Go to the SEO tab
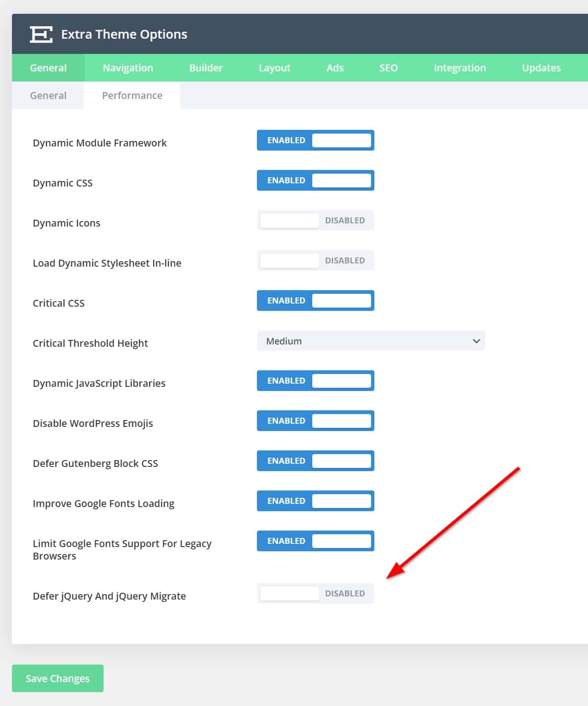 pyautogui.click(x=388, y=68)
